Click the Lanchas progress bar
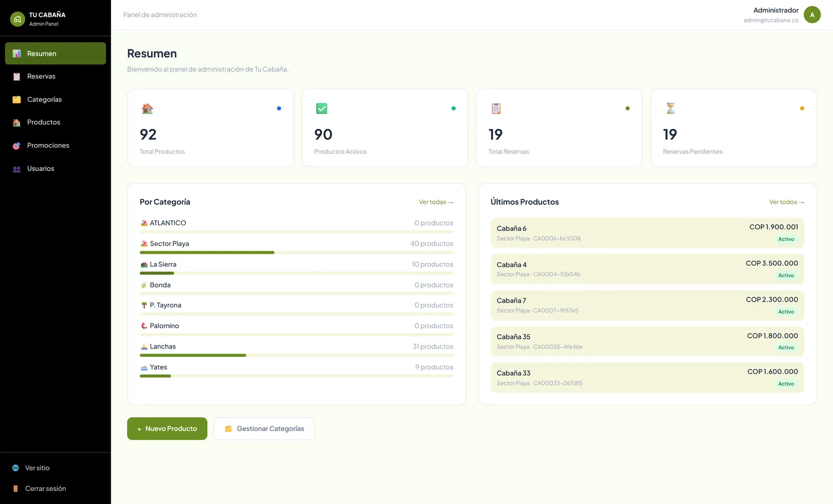The height and width of the screenshot is (504, 833). coord(297,355)
